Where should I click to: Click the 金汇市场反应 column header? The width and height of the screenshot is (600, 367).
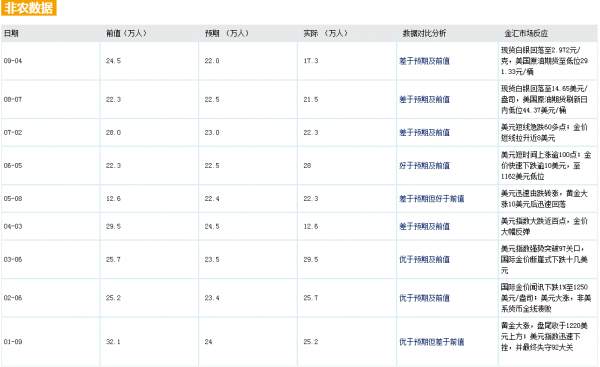point(526,33)
